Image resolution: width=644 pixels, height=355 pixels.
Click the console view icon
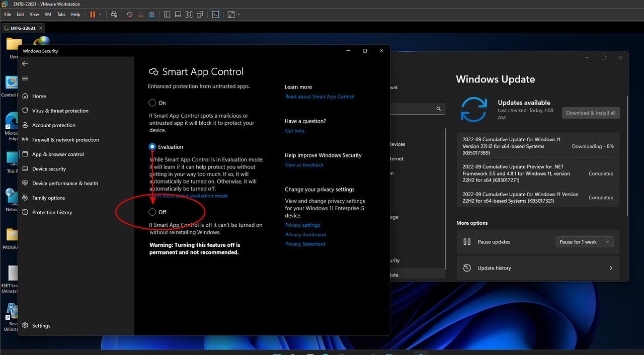pos(215,15)
